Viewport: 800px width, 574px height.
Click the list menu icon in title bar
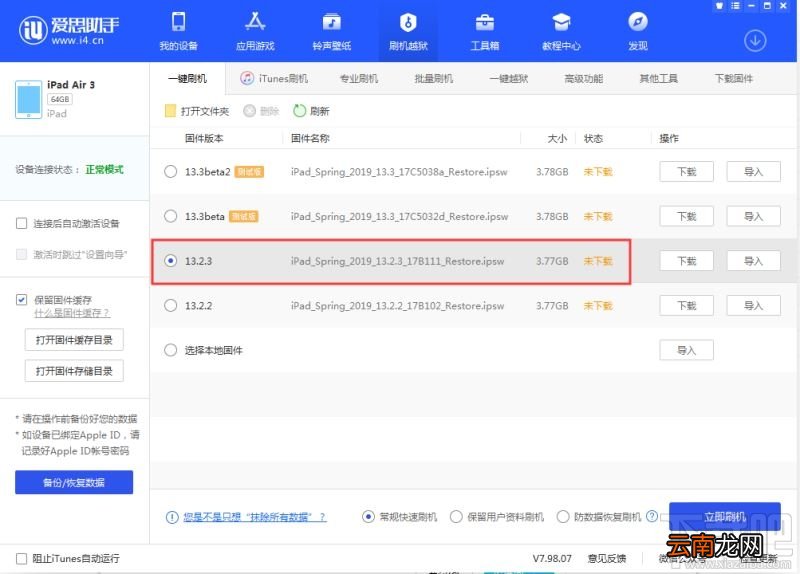735,6
